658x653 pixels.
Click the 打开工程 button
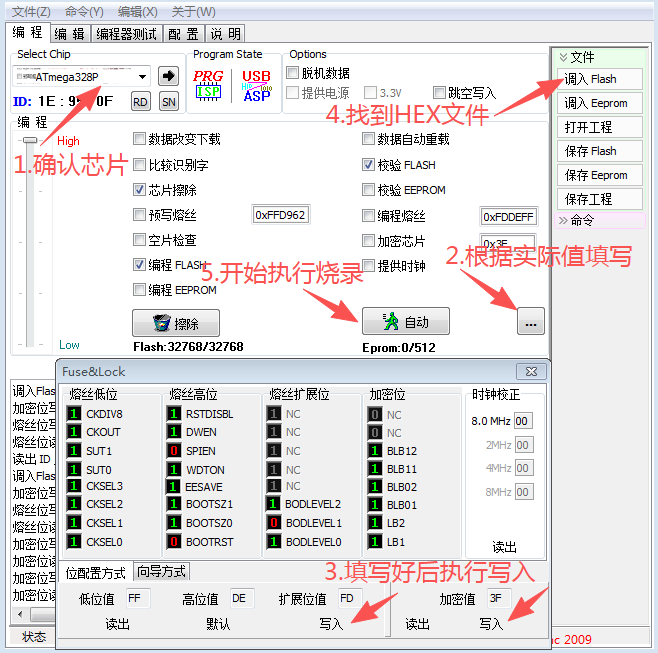[600, 127]
